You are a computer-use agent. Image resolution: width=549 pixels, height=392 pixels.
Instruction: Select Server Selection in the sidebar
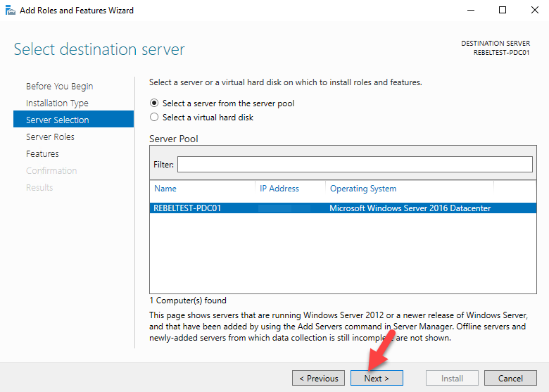(58, 120)
